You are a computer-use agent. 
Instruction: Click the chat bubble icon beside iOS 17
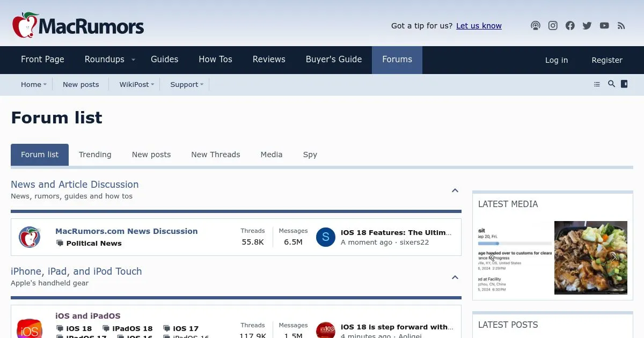tap(167, 328)
